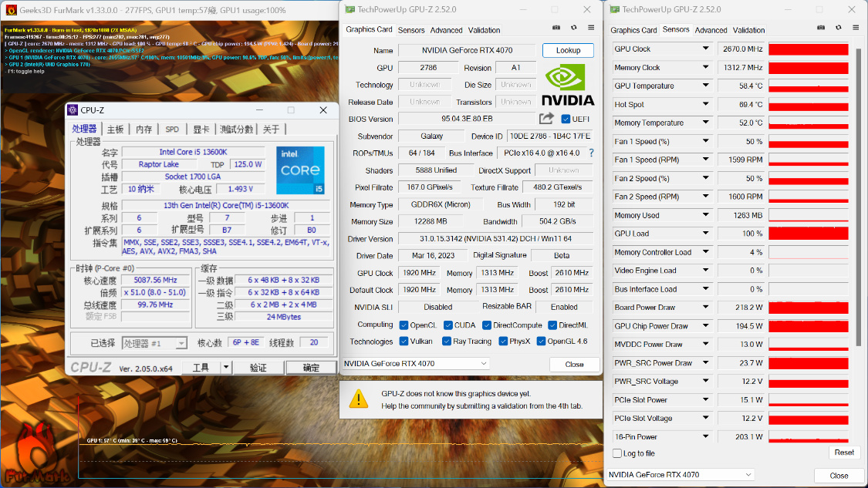
Task: Open the SPD tab in CPU-Z
Action: 172,129
